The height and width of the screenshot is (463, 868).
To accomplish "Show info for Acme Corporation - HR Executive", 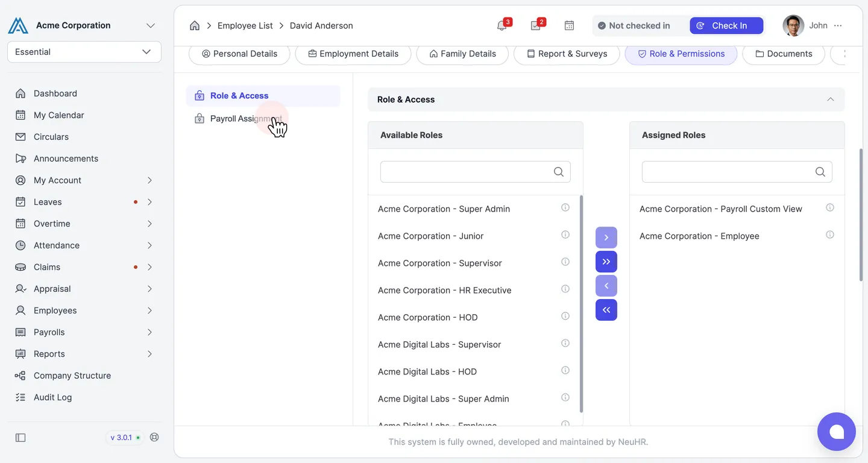I will click(565, 289).
